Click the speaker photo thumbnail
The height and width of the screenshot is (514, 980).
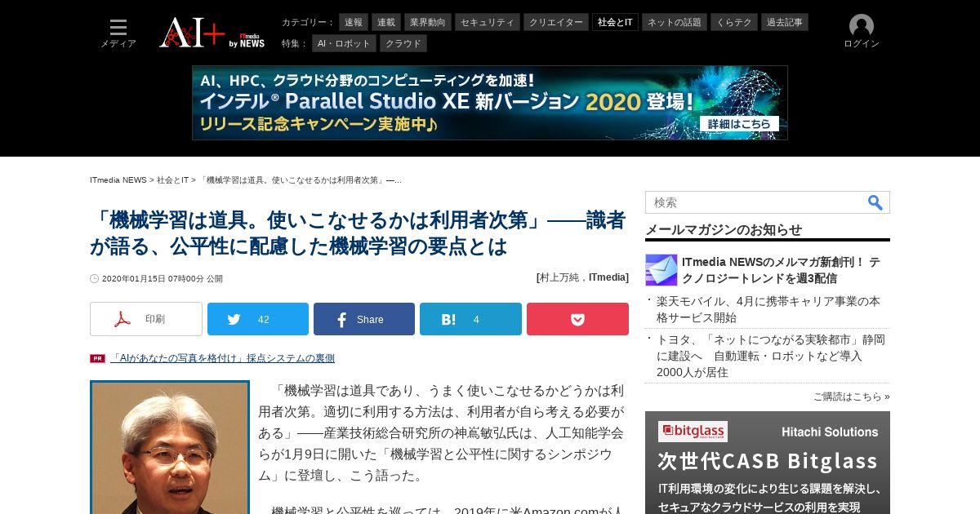tap(170, 447)
